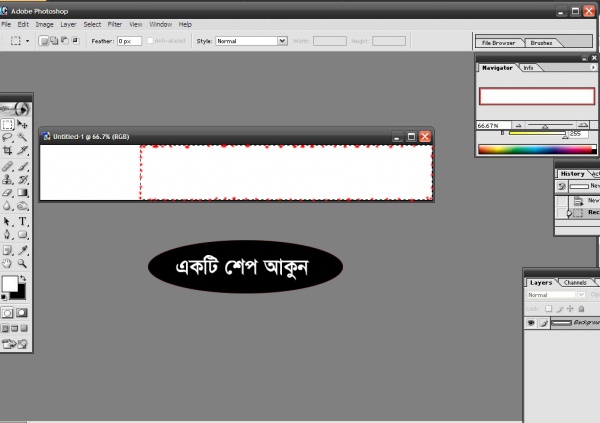The image size is (600, 423).
Task: Select the Magic Wand tool
Action: point(22,137)
